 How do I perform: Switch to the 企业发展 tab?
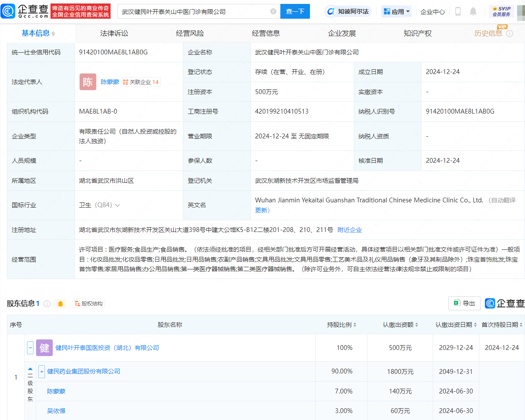coord(342,34)
